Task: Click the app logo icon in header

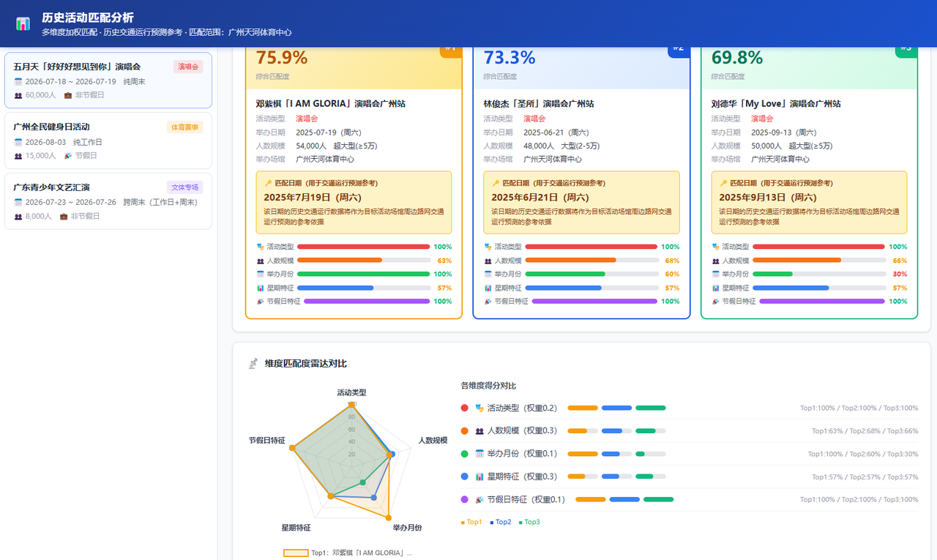Action: (x=23, y=23)
